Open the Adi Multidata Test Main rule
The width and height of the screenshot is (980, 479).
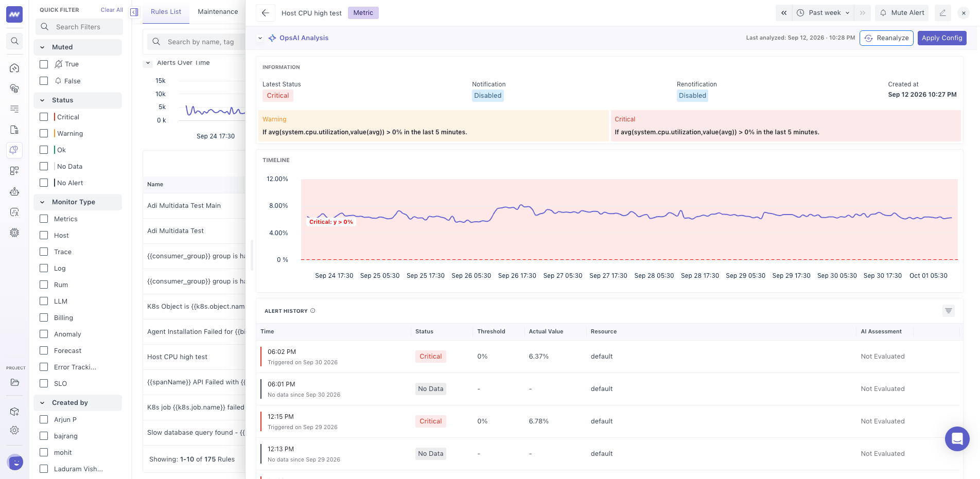[x=184, y=205]
